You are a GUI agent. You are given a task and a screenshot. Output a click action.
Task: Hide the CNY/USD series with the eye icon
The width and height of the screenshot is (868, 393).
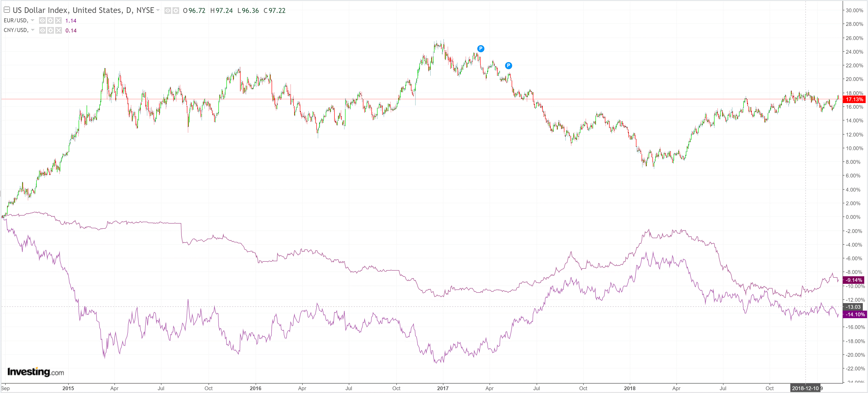[42, 30]
